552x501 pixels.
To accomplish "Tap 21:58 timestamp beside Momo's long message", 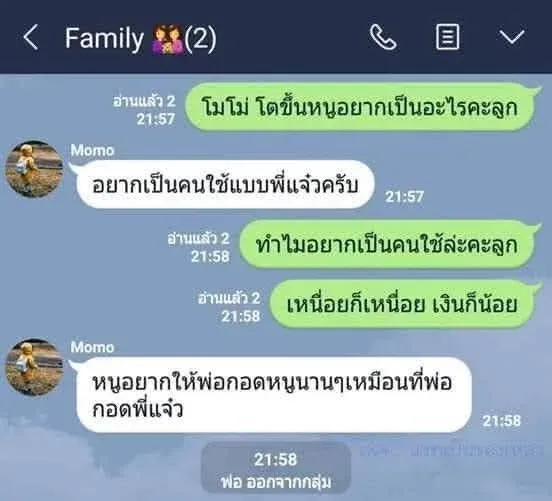I will 501,421.
